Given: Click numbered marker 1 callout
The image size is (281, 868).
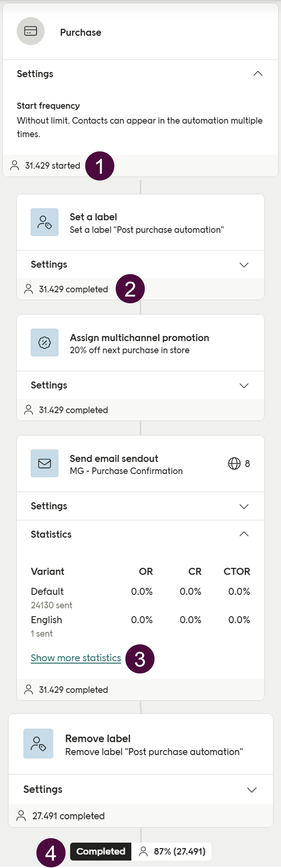Looking at the screenshot, I should pyautogui.click(x=100, y=166).
